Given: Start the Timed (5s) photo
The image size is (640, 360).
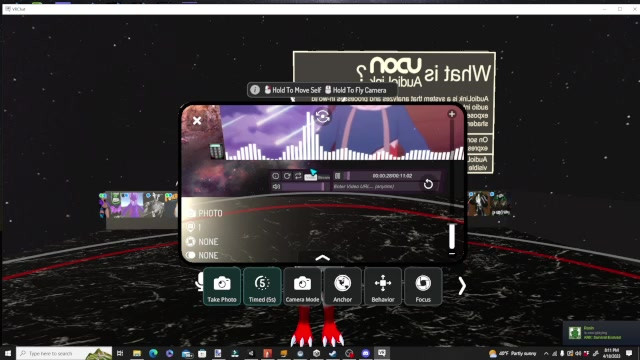Looking at the screenshot, I should click(262, 287).
